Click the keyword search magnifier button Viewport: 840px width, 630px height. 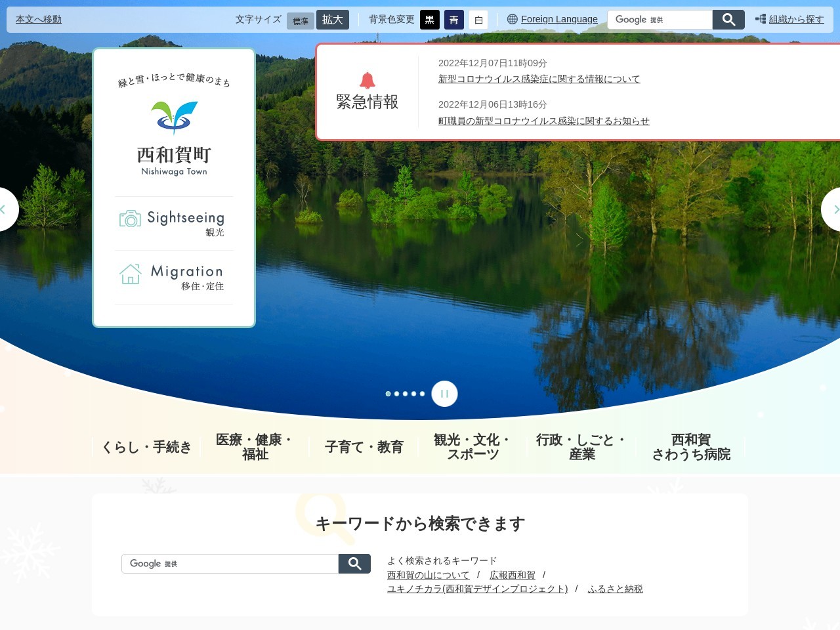point(354,564)
